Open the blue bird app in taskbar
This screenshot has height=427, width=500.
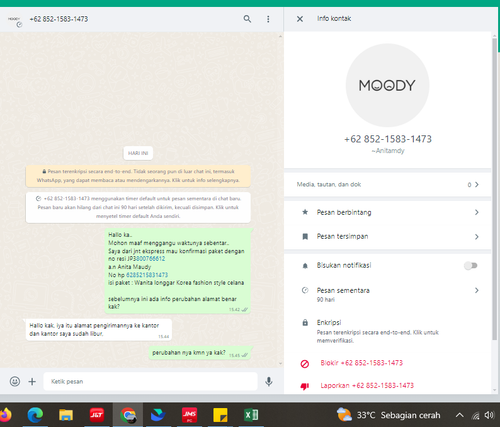[x=159, y=415]
